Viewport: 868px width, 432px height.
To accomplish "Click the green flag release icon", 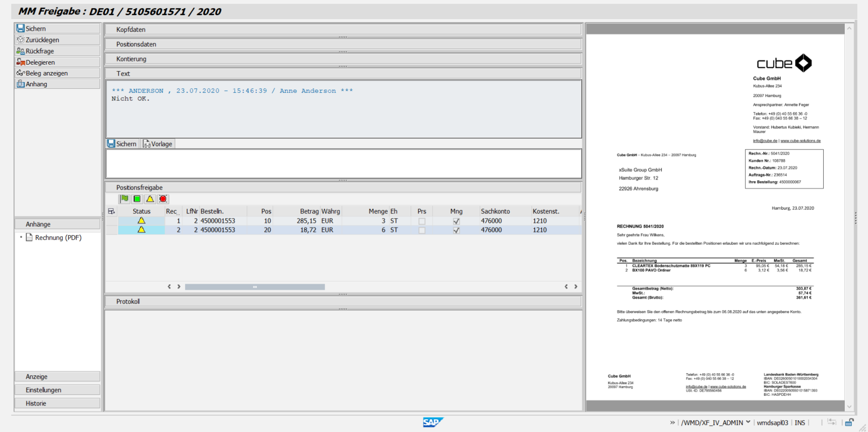I will tap(125, 199).
